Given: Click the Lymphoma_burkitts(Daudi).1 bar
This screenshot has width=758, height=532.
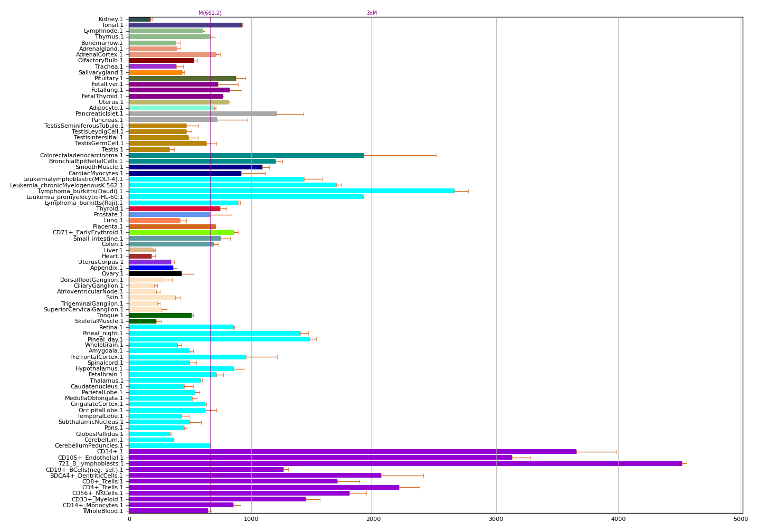Looking at the screenshot, I should 292,191.
